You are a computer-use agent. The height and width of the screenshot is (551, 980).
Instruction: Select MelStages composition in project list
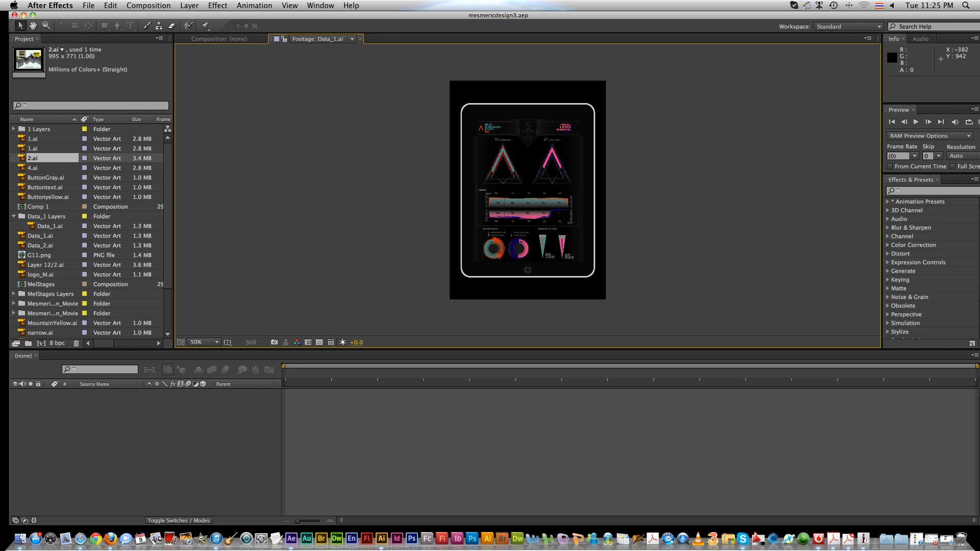(x=41, y=284)
